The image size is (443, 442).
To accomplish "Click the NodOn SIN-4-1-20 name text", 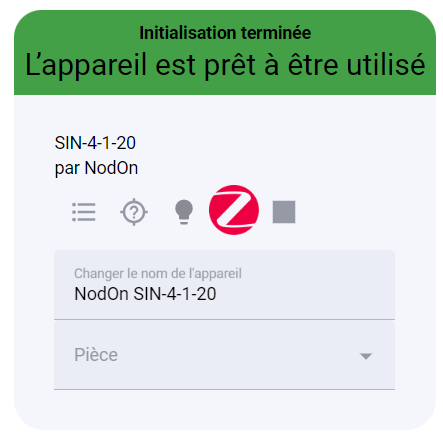I will [x=145, y=294].
